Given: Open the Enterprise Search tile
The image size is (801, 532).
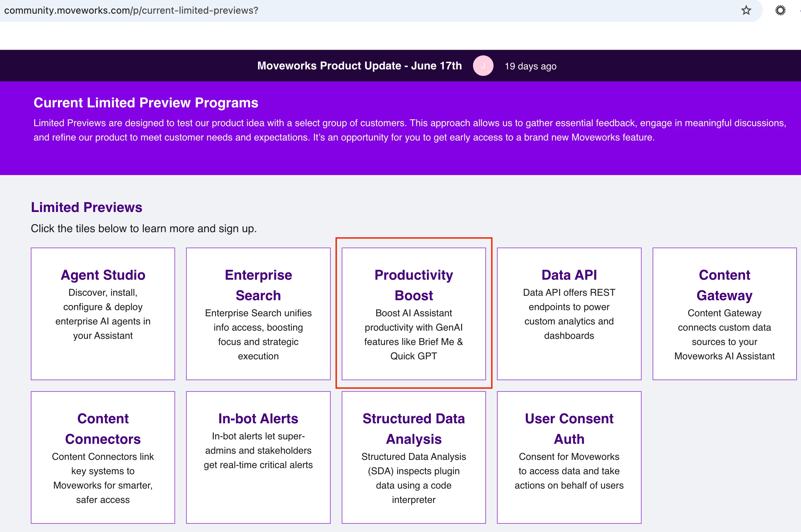Looking at the screenshot, I should (x=258, y=314).
